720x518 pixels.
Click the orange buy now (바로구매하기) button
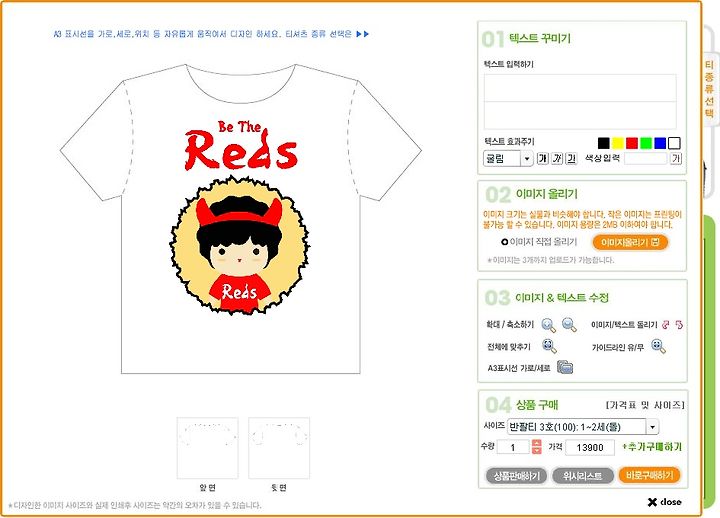point(649,476)
